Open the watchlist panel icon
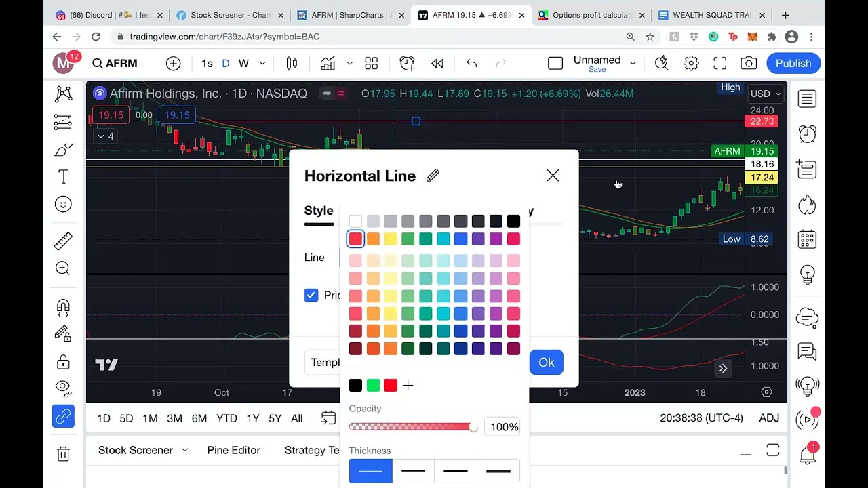 point(807,99)
